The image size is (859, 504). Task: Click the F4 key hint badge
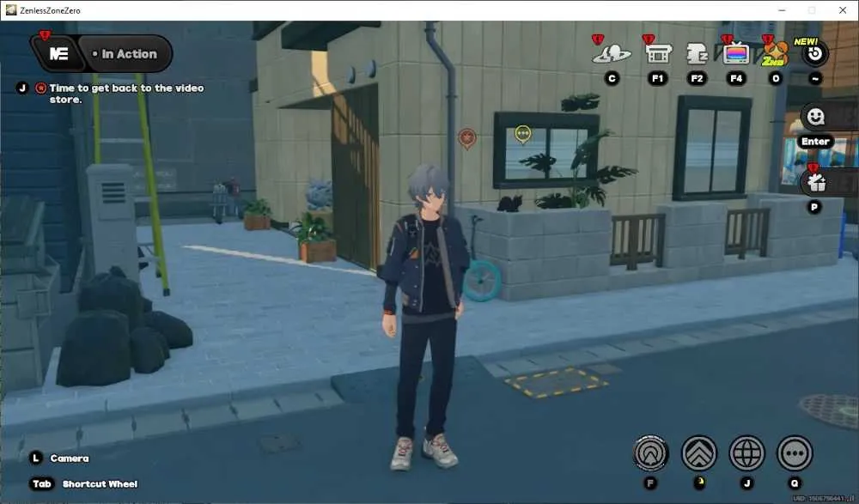tap(736, 78)
